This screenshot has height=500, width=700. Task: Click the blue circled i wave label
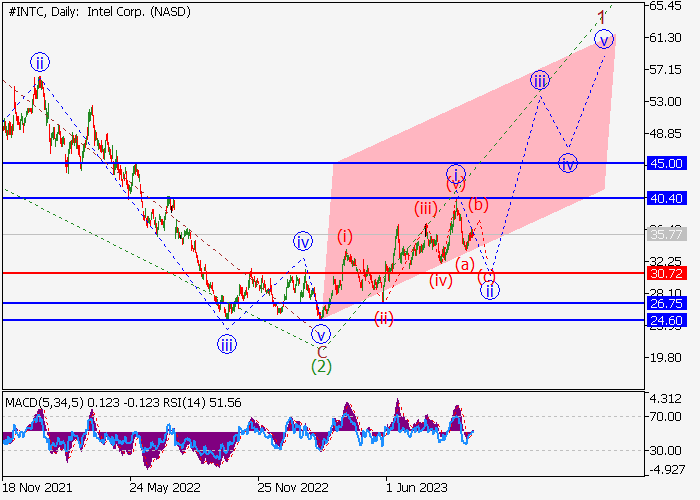456,174
